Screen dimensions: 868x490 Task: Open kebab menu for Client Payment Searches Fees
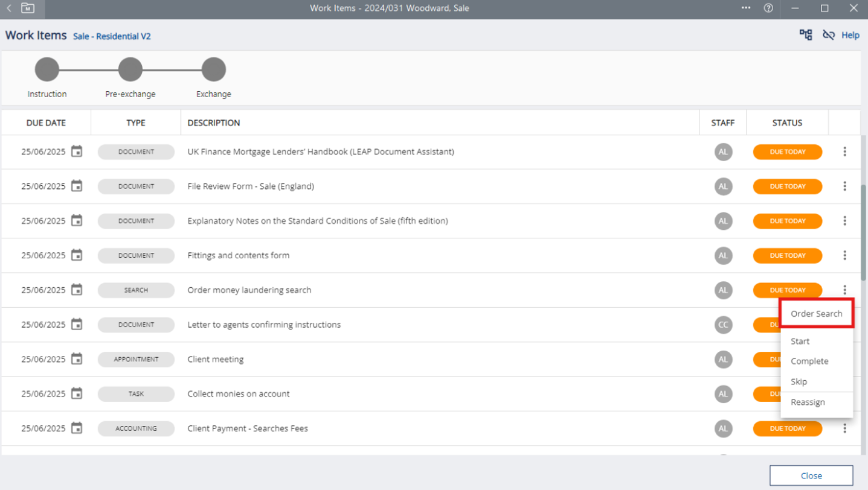(x=844, y=428)
